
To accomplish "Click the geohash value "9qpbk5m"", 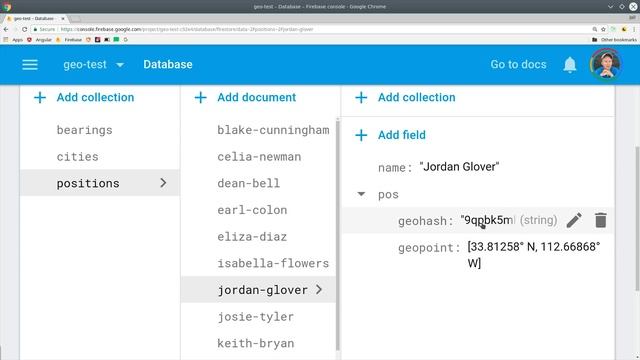I will coord(488,220).
